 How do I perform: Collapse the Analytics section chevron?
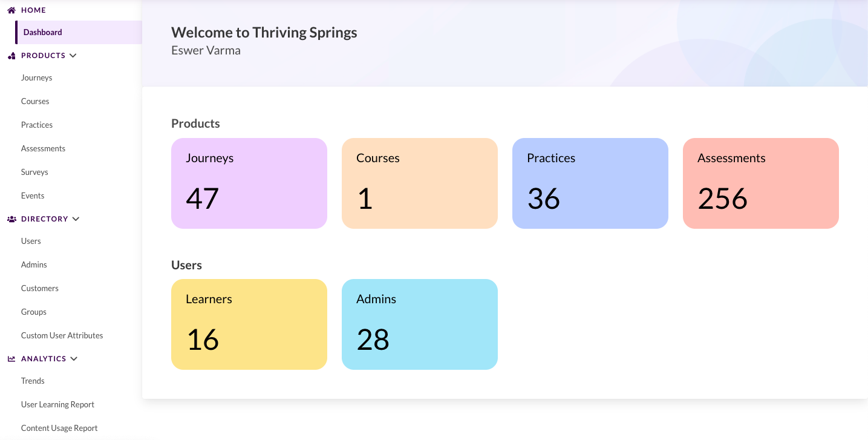coord(74,359)
